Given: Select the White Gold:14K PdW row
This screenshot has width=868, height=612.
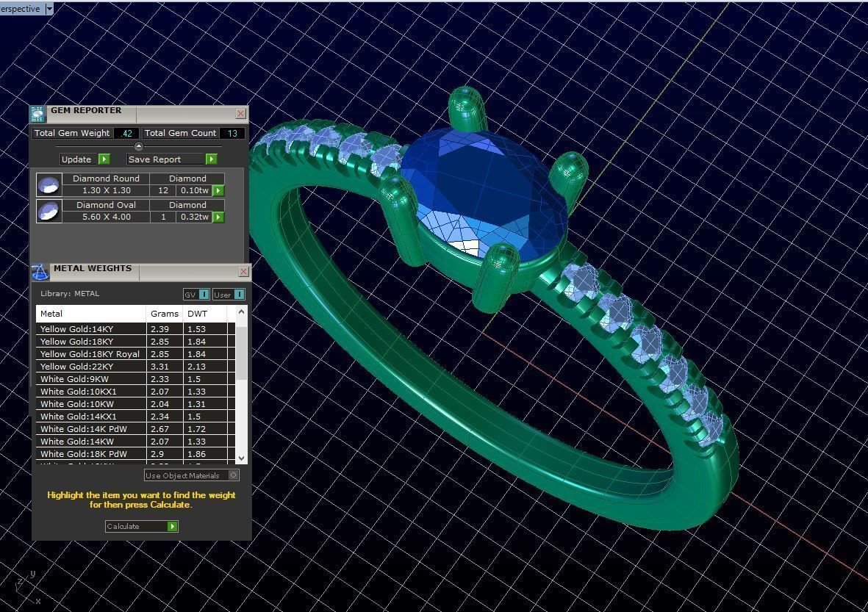Looking at the screenshot, I should tap(136, 429).
